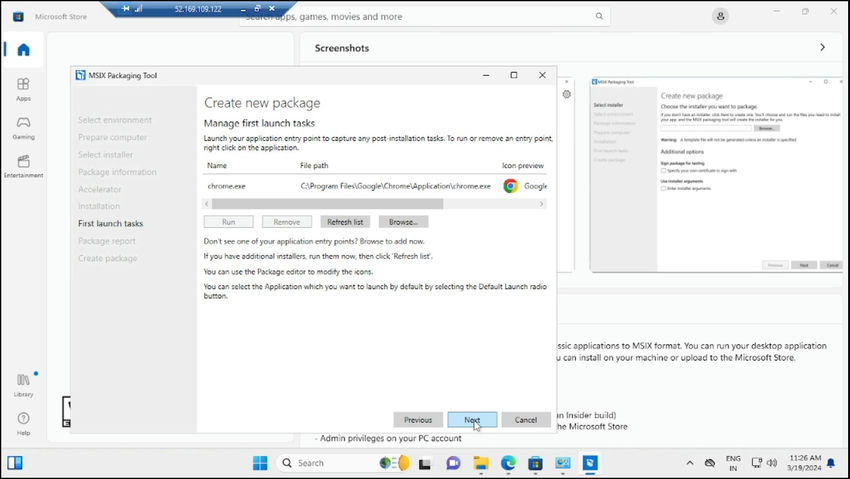Click the Microsoft Store logo in title bar
Viewport: 850px width, 479px height.
coord(18,16)
